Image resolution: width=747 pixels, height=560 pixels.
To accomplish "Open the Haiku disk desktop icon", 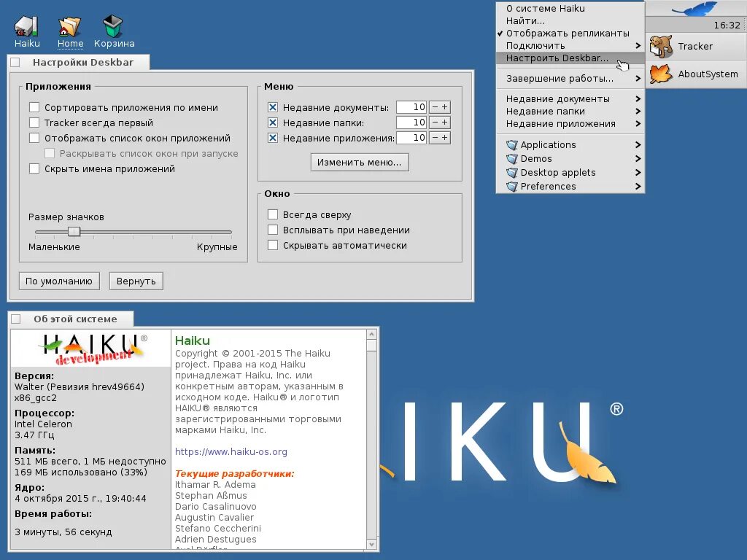I will [26, 26].
